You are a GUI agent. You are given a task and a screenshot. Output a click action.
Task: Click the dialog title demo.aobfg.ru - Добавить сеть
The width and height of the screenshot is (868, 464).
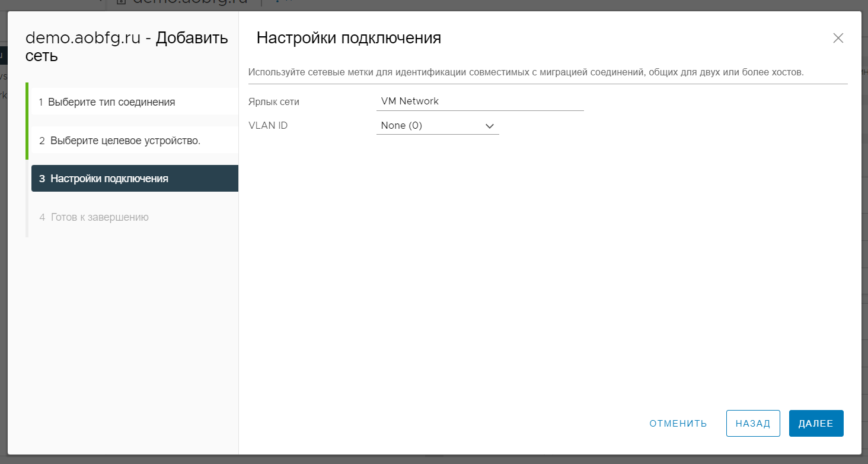[x=127, y=47]
